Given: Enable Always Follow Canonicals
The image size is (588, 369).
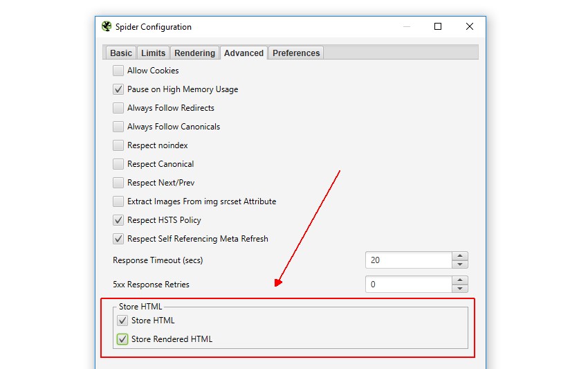Looking at the screenshot, I should [118, 127].
